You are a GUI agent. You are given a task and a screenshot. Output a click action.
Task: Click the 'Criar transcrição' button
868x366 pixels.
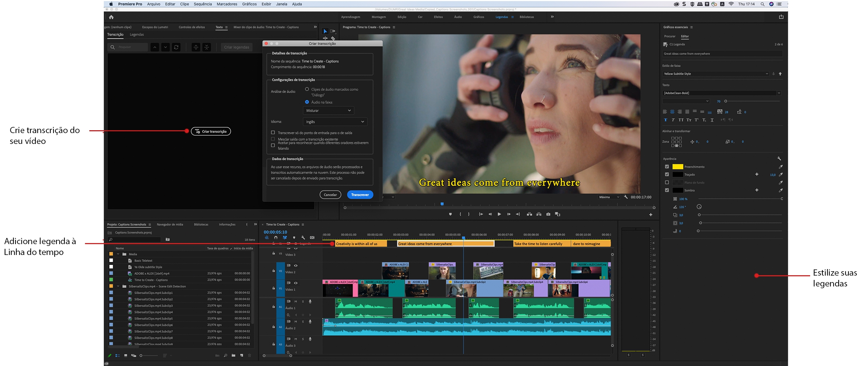(x=211, y=131)
